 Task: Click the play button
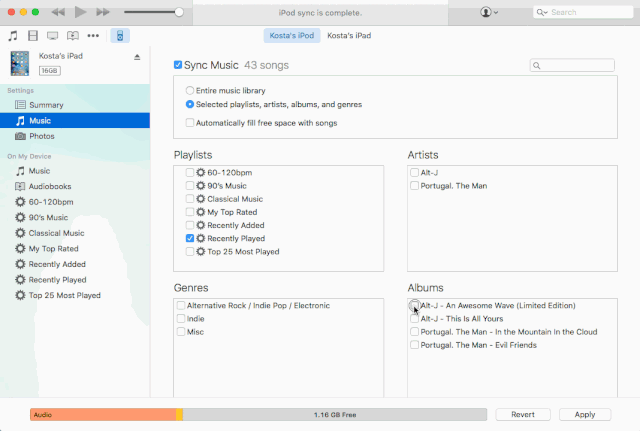click(x=80, y=12)
